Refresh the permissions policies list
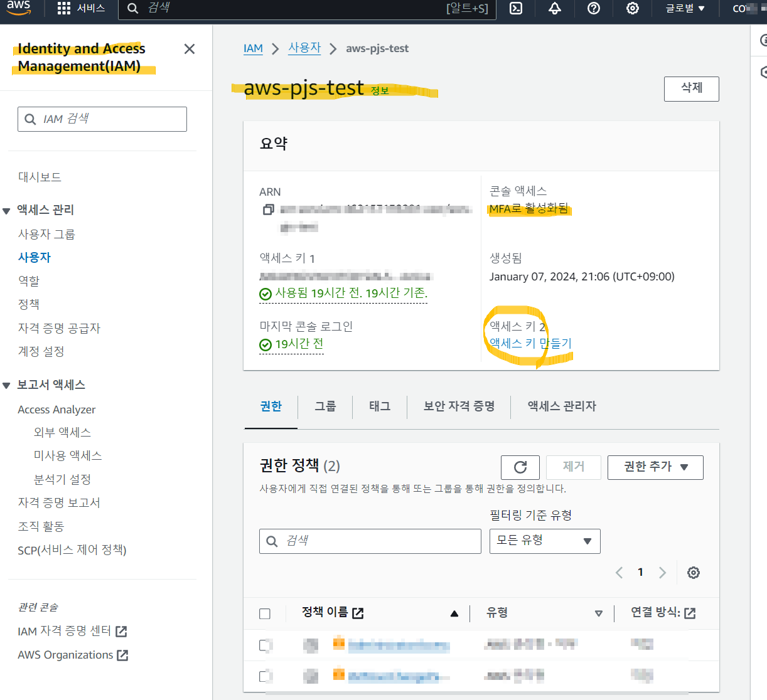Viewport: 767px width, 700px height. point(520,467)
